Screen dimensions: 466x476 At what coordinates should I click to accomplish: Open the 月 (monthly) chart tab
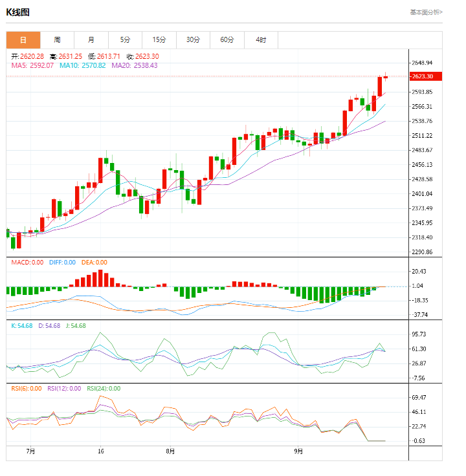pos(91,40)
